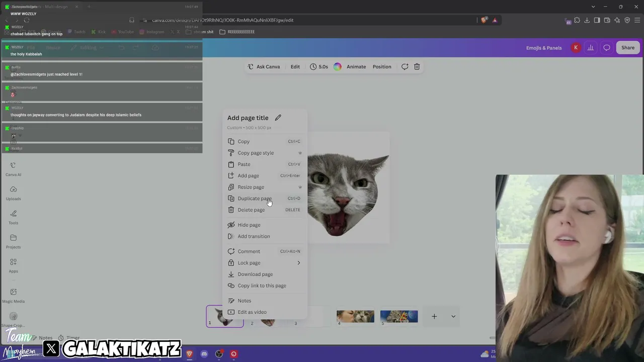
Task: Click the red recorder app taskbar icon
Action: [233, 354]
